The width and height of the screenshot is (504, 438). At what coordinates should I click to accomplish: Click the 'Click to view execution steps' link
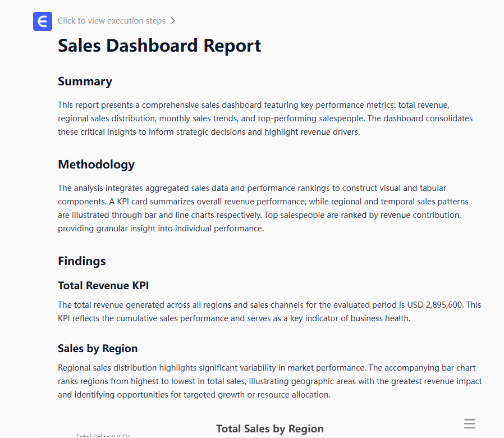(x=112, y=21)
